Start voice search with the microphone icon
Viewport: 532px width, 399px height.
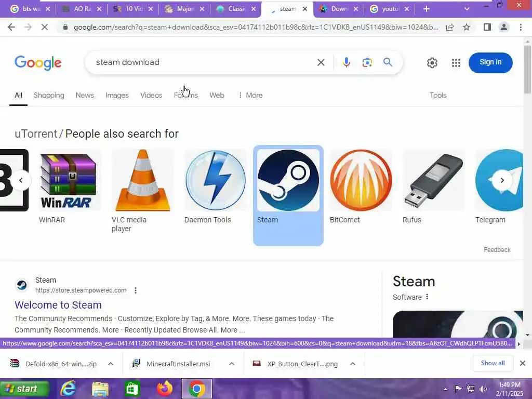coord(346,62)
